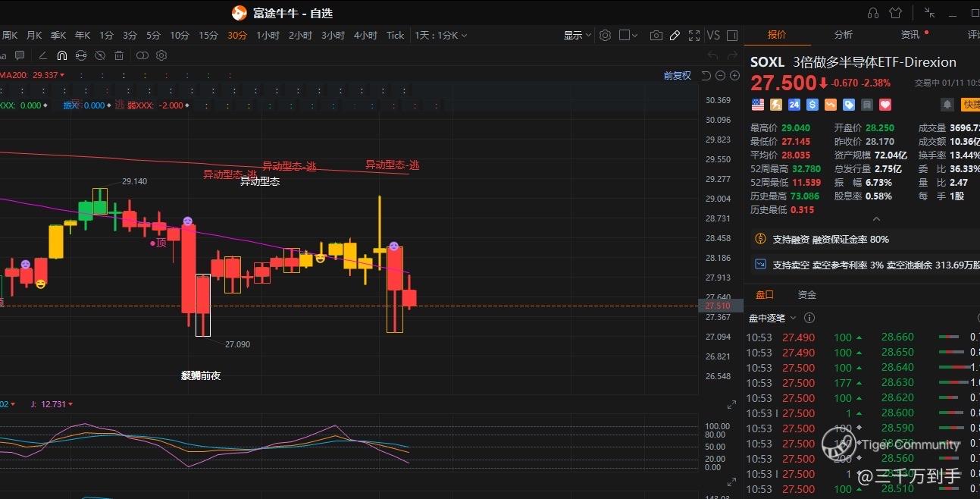Open the comment note tool
Screen dimensions: 980x499
click(x=20, y=55)
